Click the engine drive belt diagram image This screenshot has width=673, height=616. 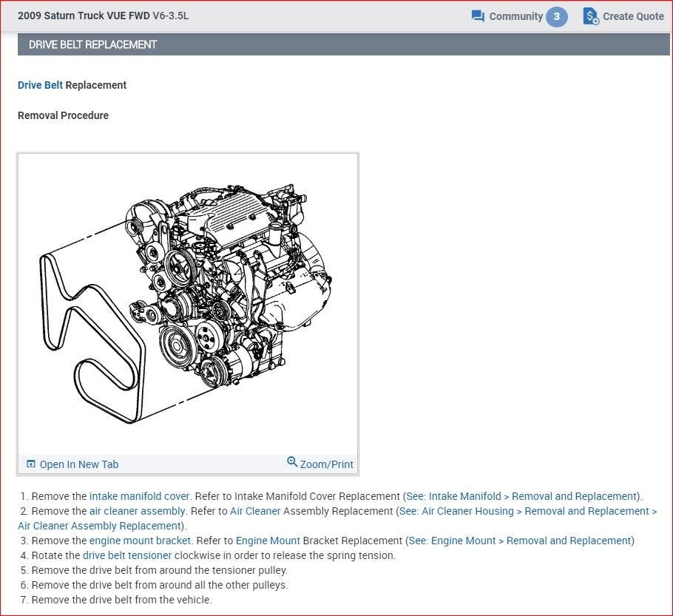tap(187, 304)
